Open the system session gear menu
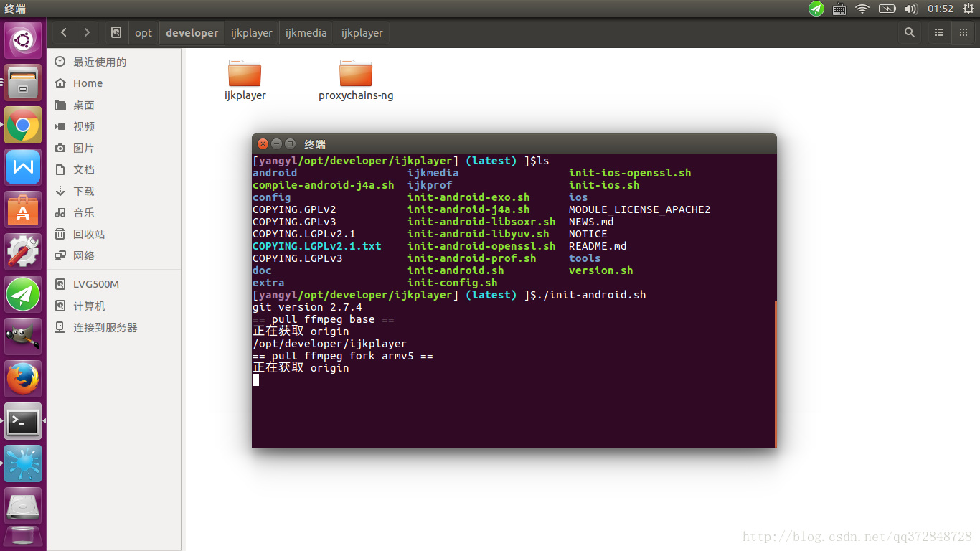 point(969,9)
